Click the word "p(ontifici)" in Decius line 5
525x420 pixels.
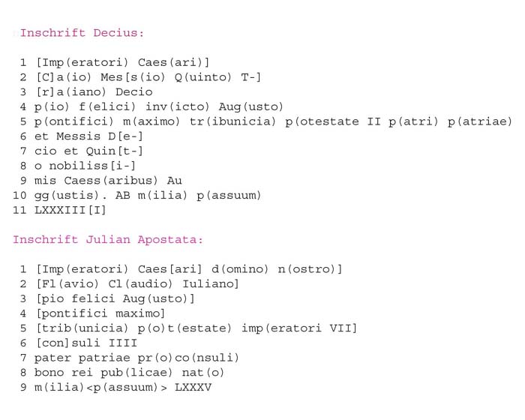(x=74, y=121)
